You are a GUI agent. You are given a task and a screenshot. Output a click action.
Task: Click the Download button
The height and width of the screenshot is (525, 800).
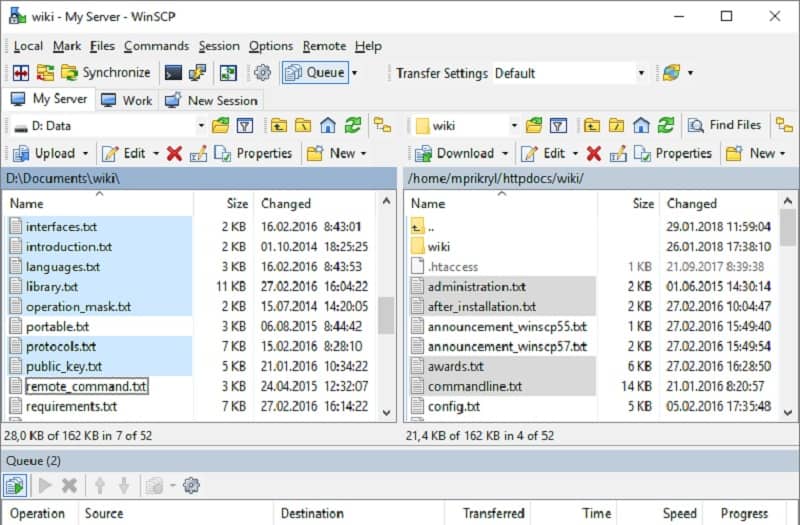455,154
